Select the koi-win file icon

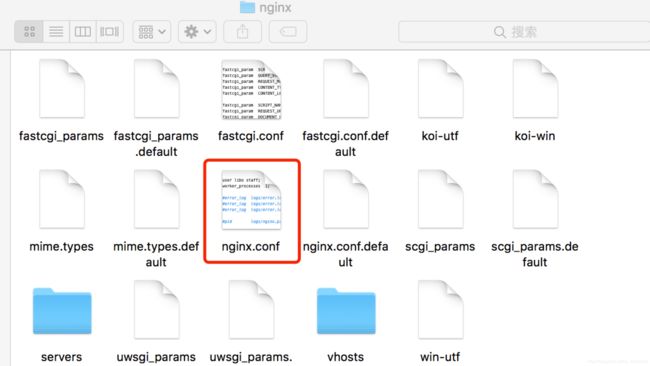[x=535, y=89]
